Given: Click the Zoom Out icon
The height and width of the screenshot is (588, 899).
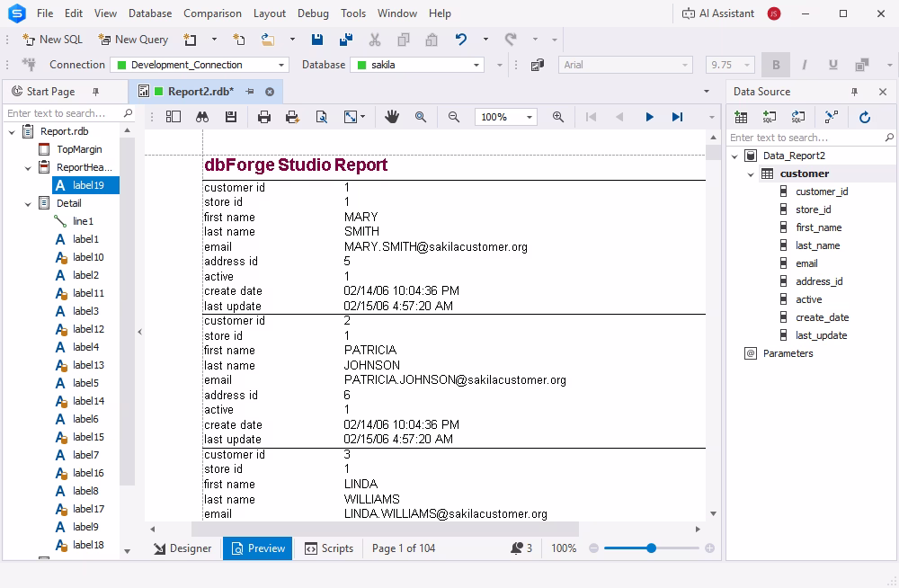Looking at the screenshot, I should pos(453,117).
